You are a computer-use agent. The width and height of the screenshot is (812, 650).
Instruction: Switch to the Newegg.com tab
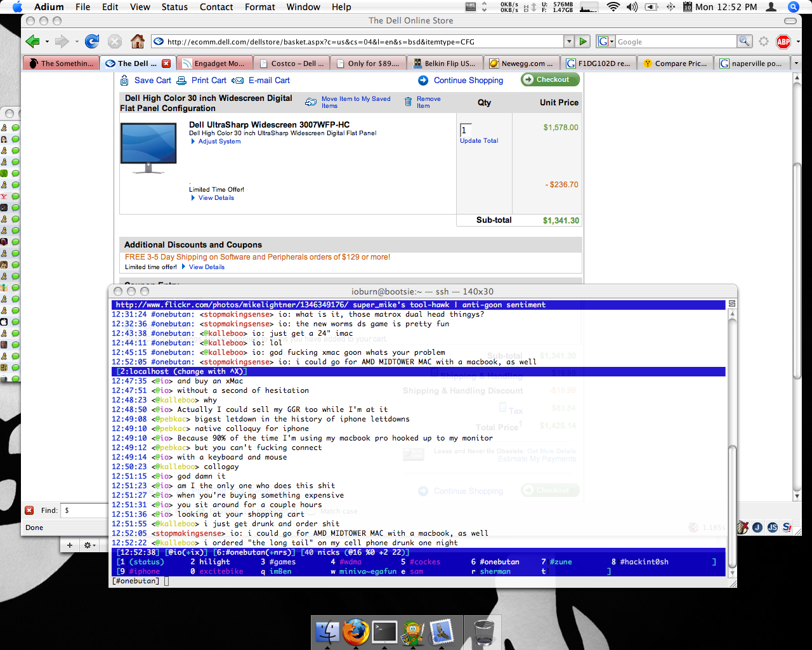click(523, 63)
